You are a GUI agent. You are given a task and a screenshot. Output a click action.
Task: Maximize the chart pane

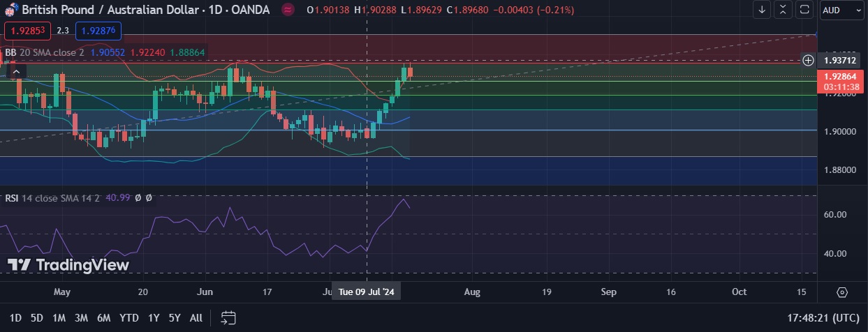click(x=804, y=10)
